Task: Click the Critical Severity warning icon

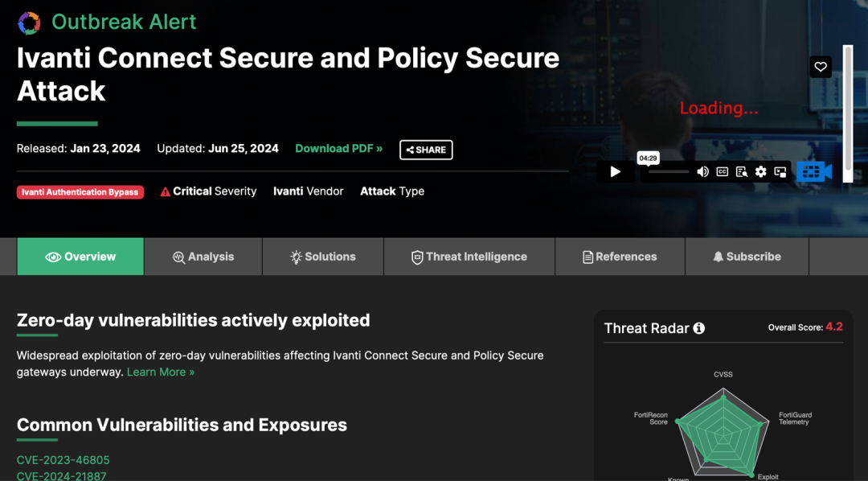Action: click(165, 191)
